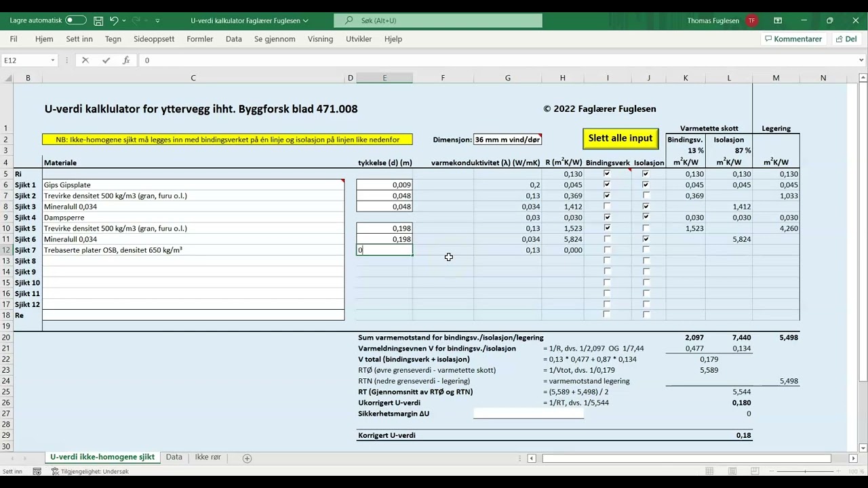Toggle Bindingsverk checkbox for Sjikt 2
The height and width of the screenshot is (488, 868).
(x=607, y=195)
